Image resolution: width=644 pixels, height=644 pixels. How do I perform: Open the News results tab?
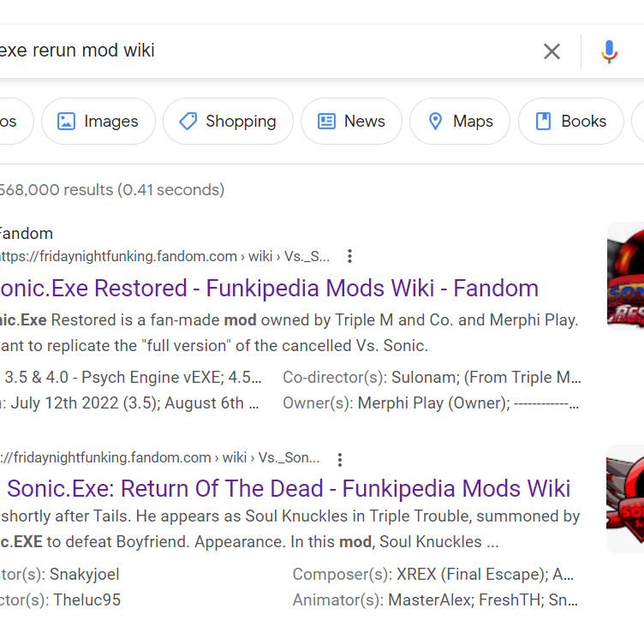[351, 122]
